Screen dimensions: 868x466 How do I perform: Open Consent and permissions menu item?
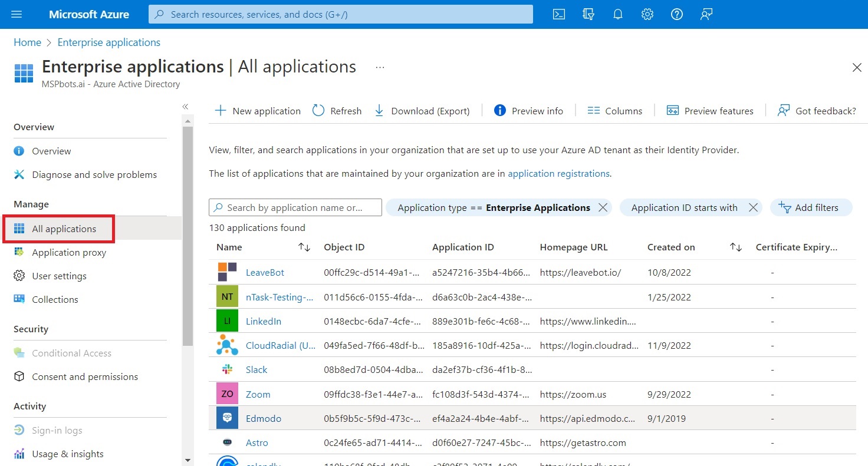85,376
